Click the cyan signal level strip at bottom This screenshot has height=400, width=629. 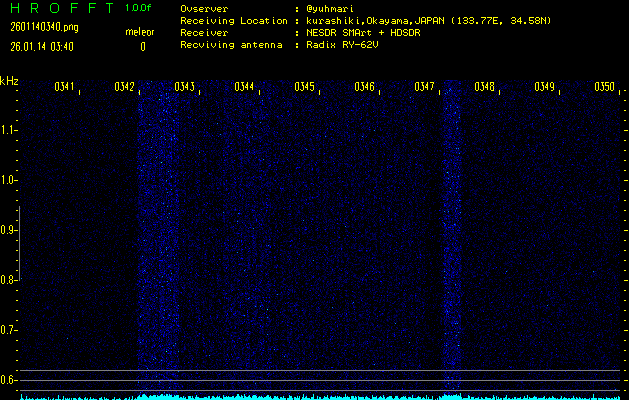click(x=321, y=397)
